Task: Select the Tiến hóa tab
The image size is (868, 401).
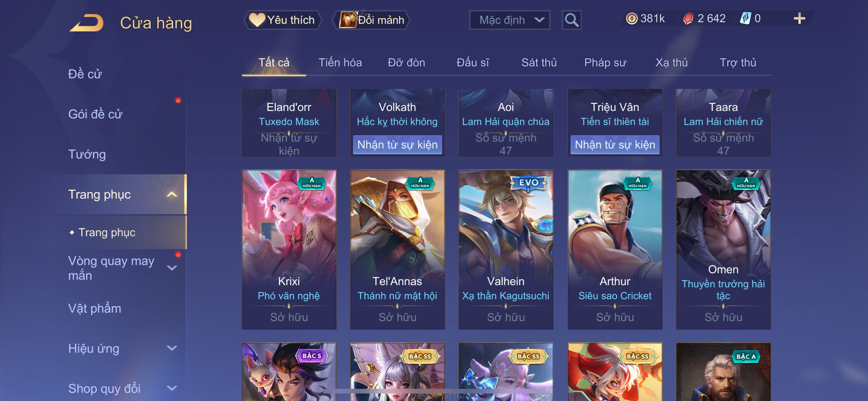Action: [340, 63]
